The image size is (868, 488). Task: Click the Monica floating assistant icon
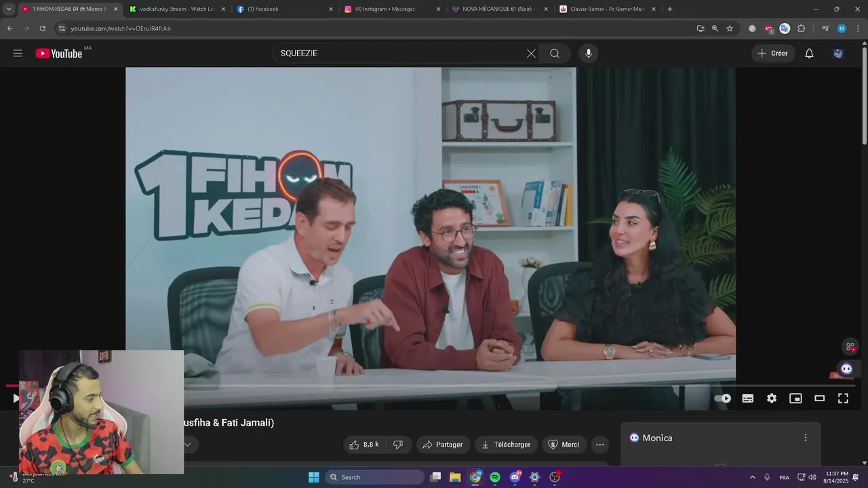[846, 369]
